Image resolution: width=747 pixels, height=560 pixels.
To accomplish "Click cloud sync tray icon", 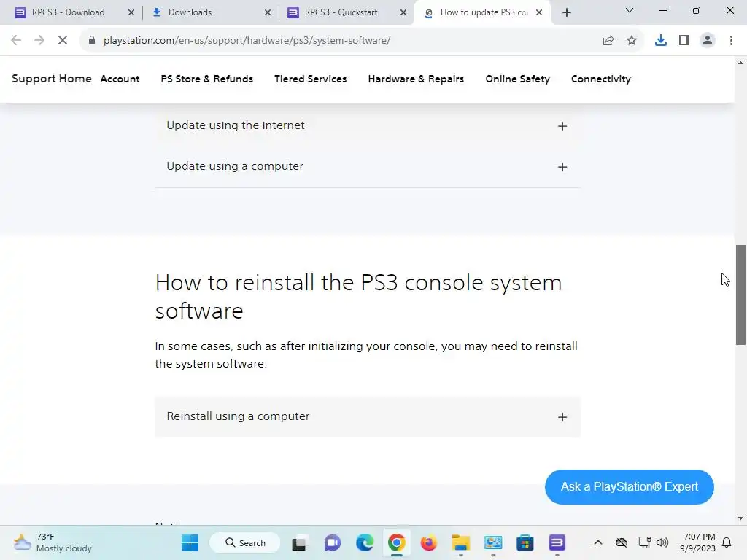I will coord(622,542).
